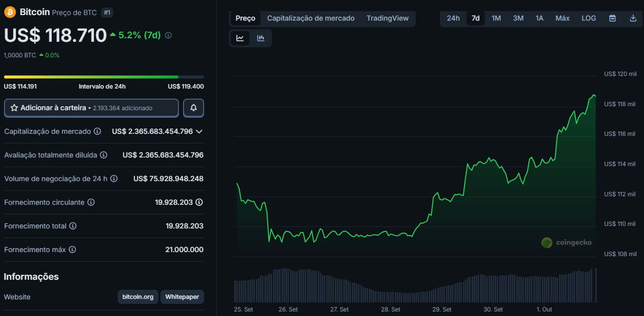644x316 pixels.
Task: Click the 24h price range bar
Action: (x=104, y=77)
